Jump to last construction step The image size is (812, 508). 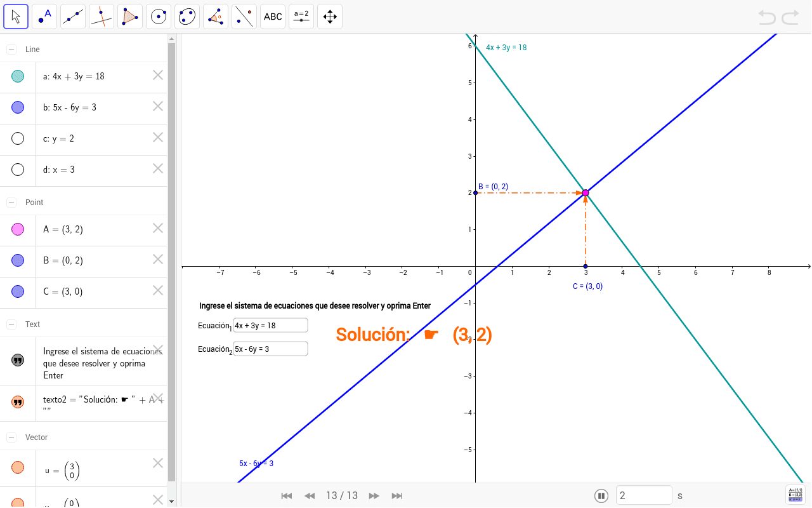click(397, 496)
